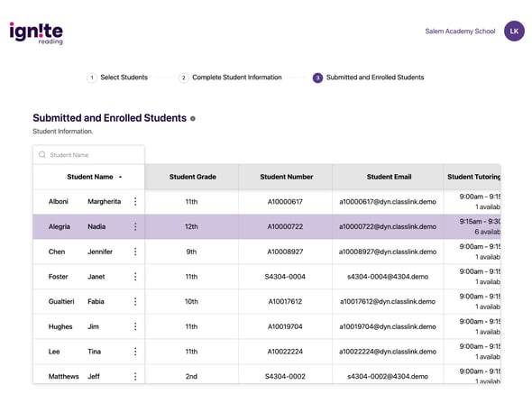This screenshot has height=394, width=532.
Task: Toggle the Student Name sort arrow
Action: point(120,177)
